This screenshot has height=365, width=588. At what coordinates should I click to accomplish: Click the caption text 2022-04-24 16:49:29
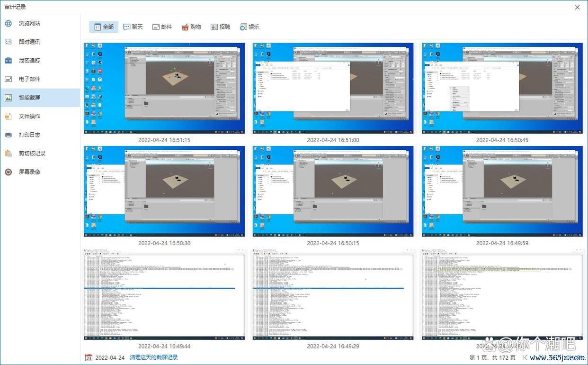click(333, 346)
